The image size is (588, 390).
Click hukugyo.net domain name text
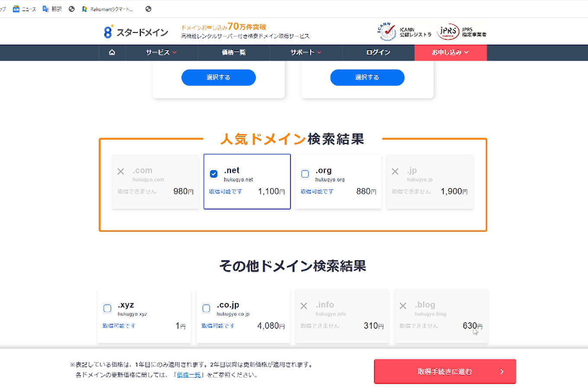[238, 179]
